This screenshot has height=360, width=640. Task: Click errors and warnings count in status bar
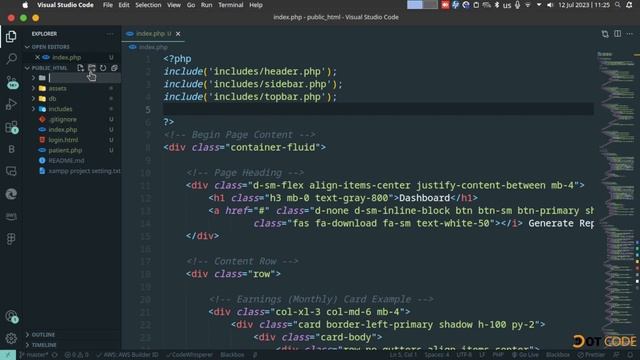point(77,355)
